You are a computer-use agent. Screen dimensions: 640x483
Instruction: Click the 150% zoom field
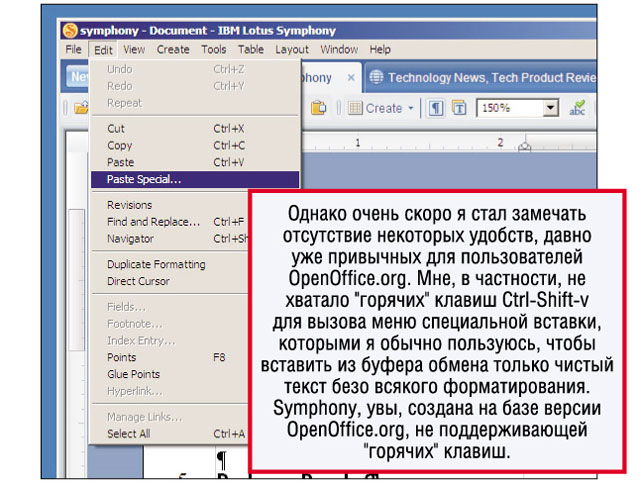[x=510, y=108]
